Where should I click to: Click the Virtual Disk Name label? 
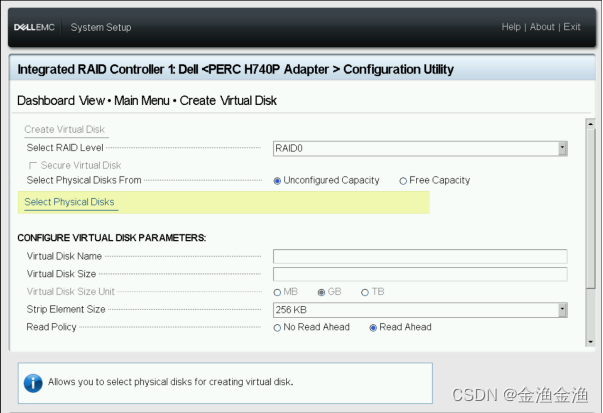click(x=64, y=256)
